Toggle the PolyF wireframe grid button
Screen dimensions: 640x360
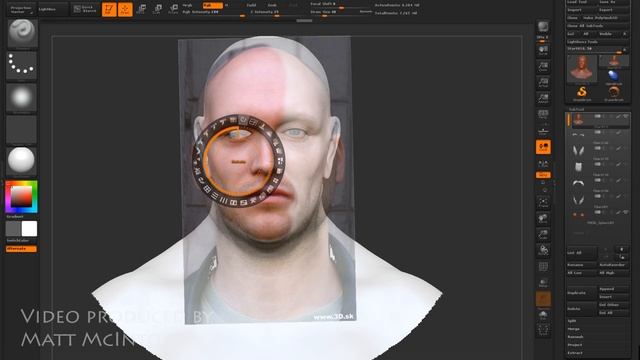[543, 267]
